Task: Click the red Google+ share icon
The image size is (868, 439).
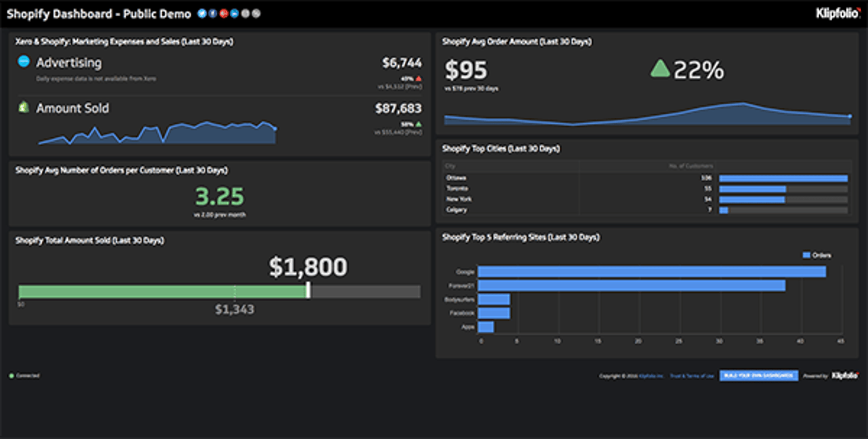Action: coord(223,14)
